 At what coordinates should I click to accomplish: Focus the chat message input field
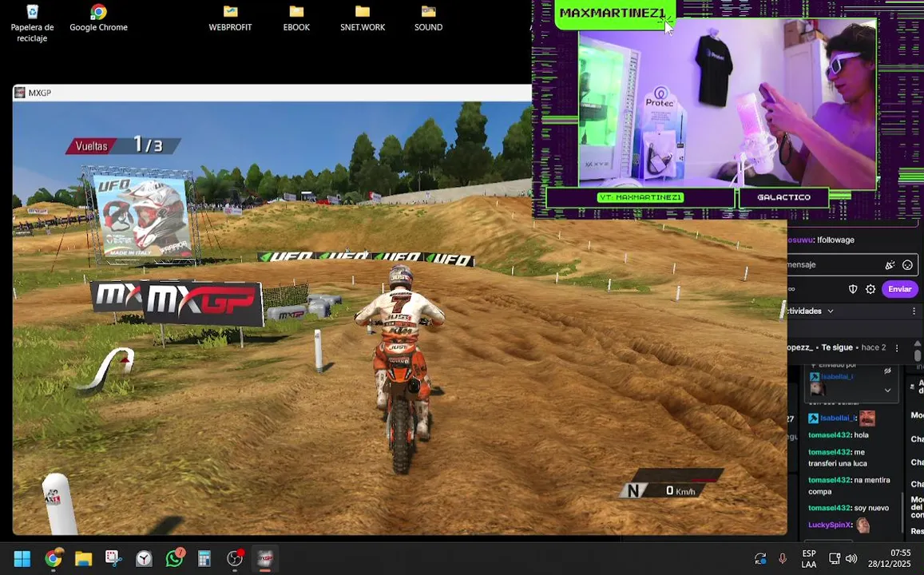pos(852,264)
